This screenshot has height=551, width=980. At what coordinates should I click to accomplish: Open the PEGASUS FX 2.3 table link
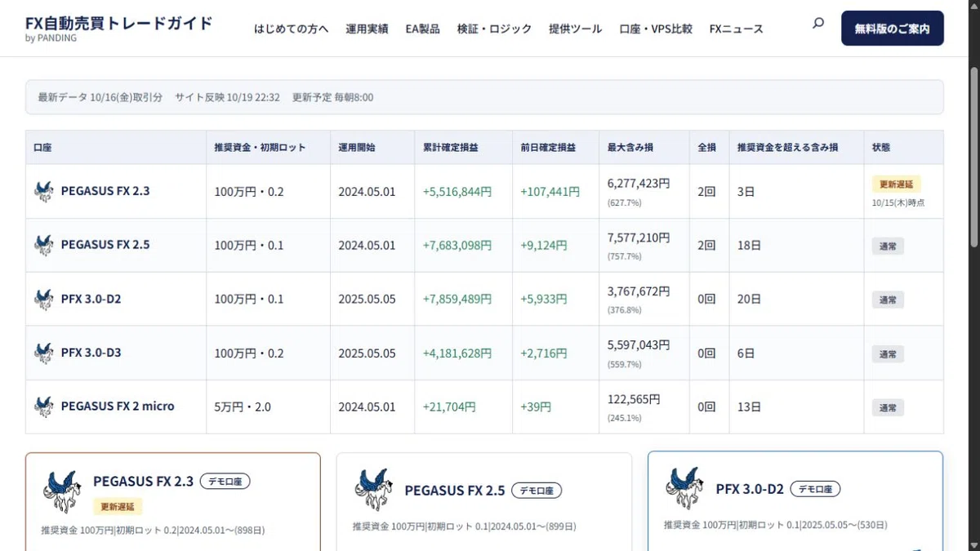[105, 191]
